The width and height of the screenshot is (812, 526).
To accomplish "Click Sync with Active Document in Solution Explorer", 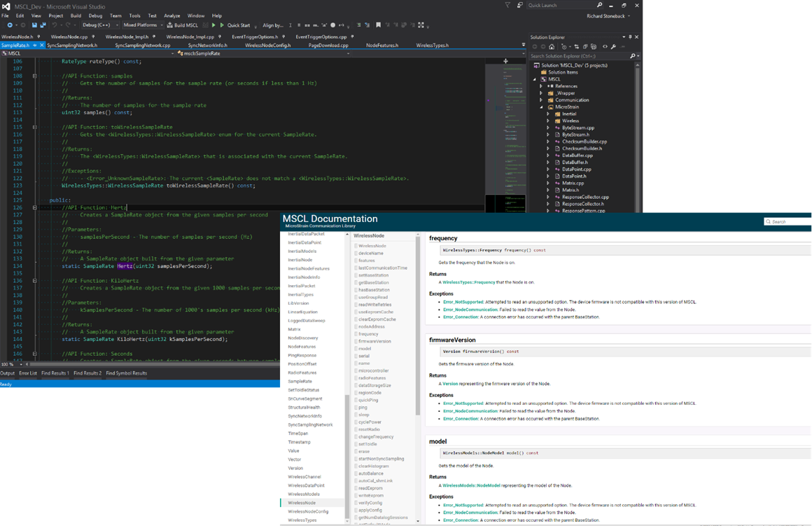I will click(x=576, y=47).
